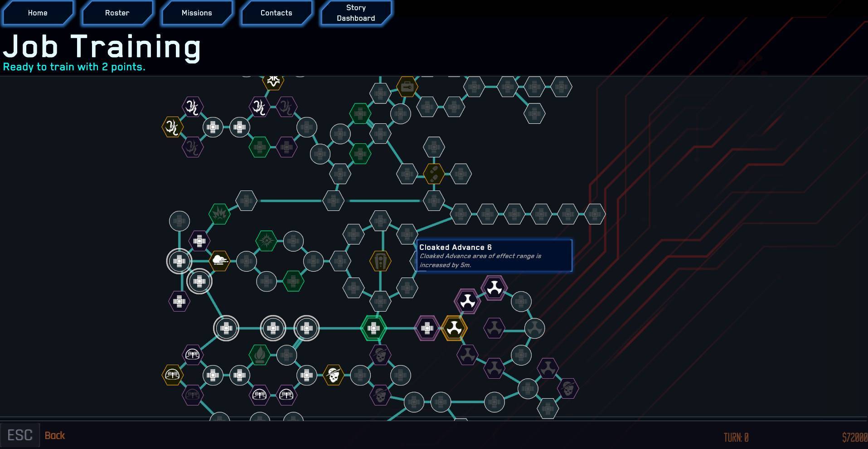
Task: Click the 'Ready to train with 2 points.' text
Action: tap(74, 67)
